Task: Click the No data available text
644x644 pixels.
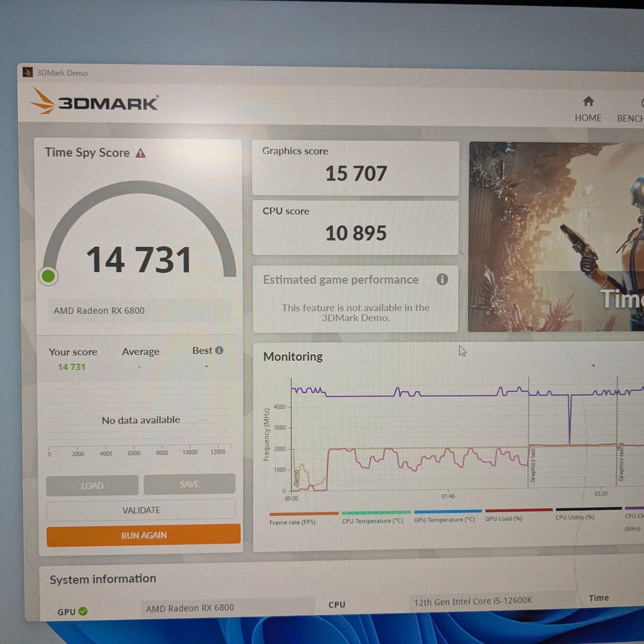Action: tap(141, 420)
